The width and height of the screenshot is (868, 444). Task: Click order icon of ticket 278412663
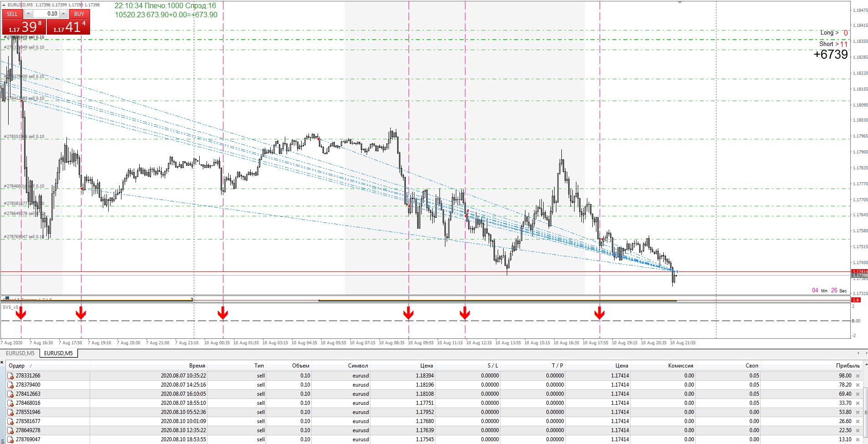[10, 394]
